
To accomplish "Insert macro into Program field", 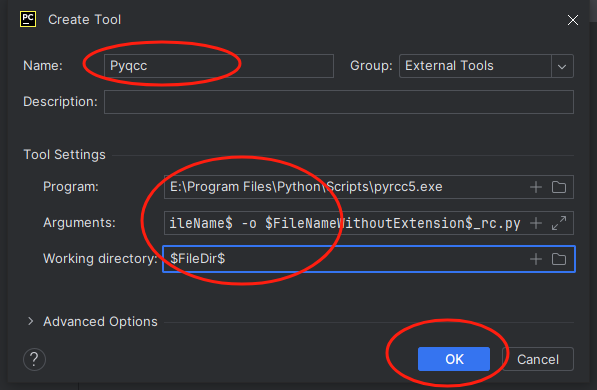I will (x=536, y=187).
